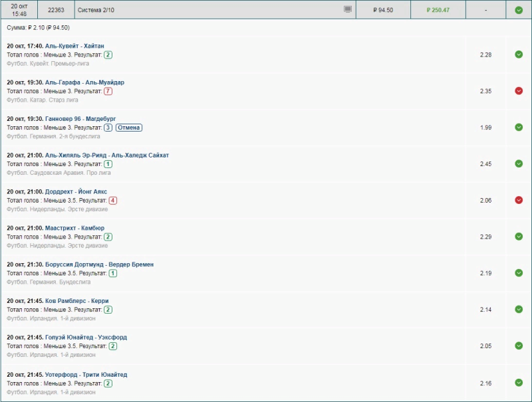
Task: Click the Система 2/10 bet type label
Action: [x=95, y=10]
